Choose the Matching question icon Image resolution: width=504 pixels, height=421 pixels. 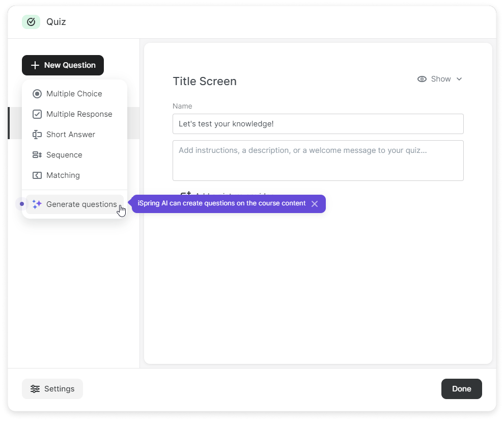pyautogui.click(x=37, y=175)
